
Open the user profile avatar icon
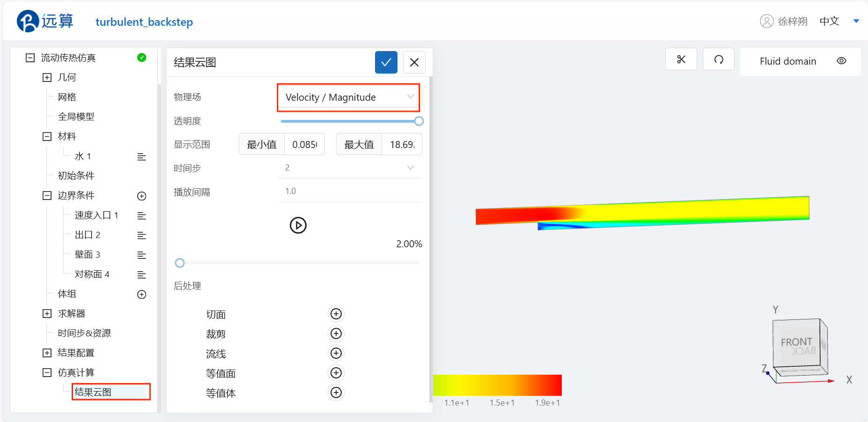tap(766, 21)
